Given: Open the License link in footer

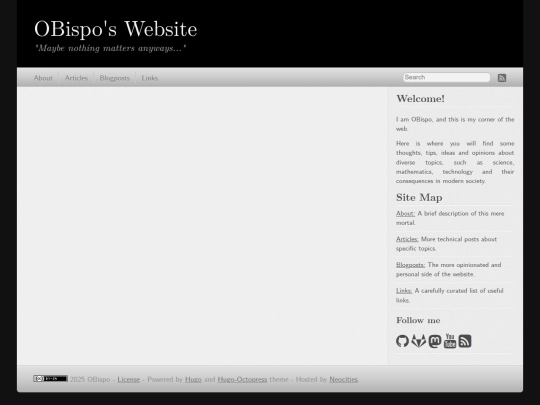Looking at the screenshot, I should [129, 379].
